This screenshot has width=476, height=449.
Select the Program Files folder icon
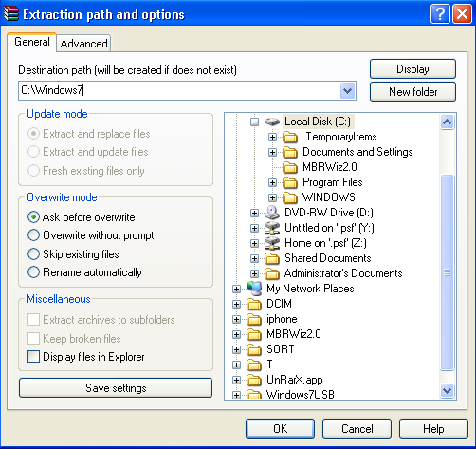(x=290, y=182)
